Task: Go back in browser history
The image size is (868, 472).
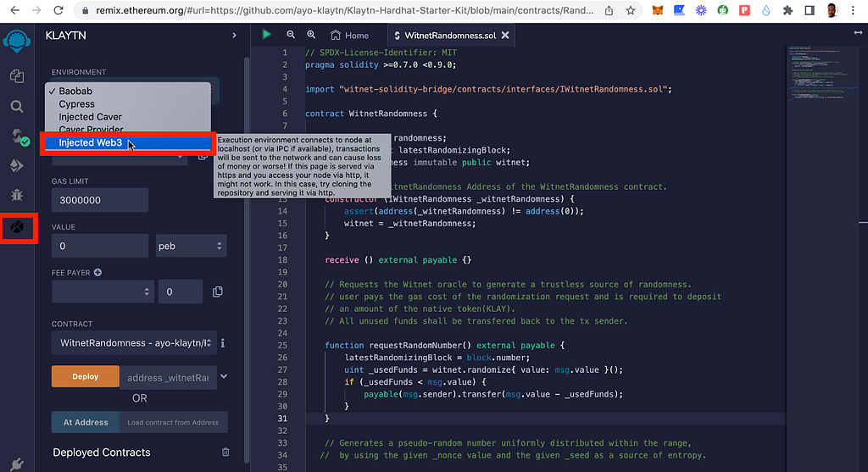Action: (x=15, y=10)
